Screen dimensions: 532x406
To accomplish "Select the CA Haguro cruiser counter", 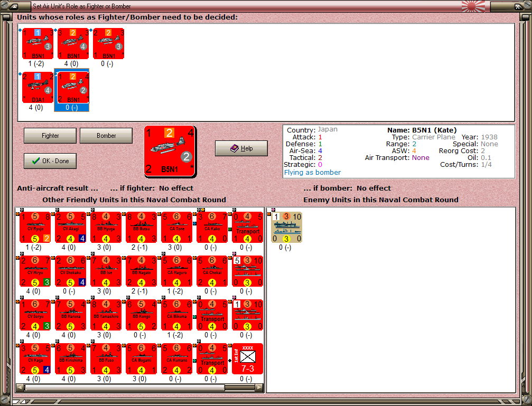I will pos(177,271).
